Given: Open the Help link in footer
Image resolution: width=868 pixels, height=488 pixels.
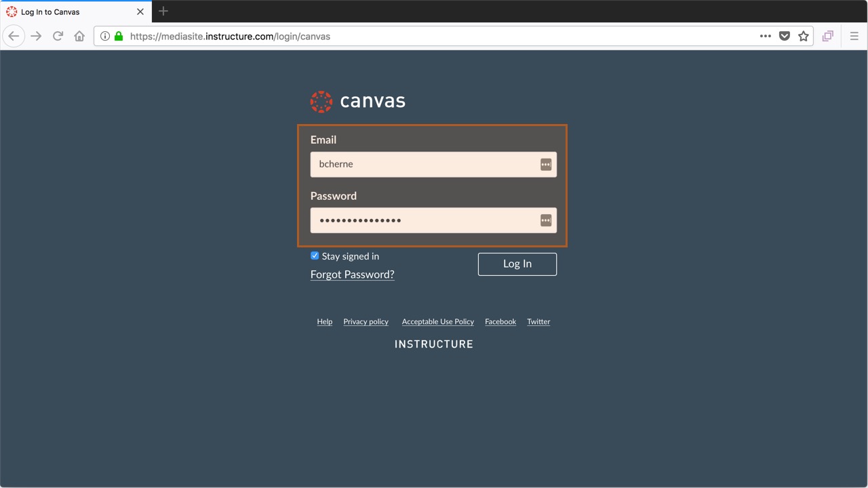Looking at the screenshot, I should click(325, 321).
